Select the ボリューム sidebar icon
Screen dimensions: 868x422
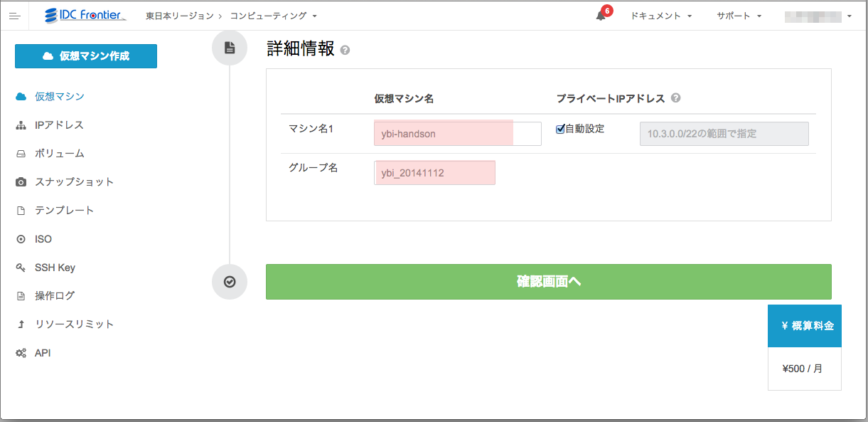[x=22, y=153]
